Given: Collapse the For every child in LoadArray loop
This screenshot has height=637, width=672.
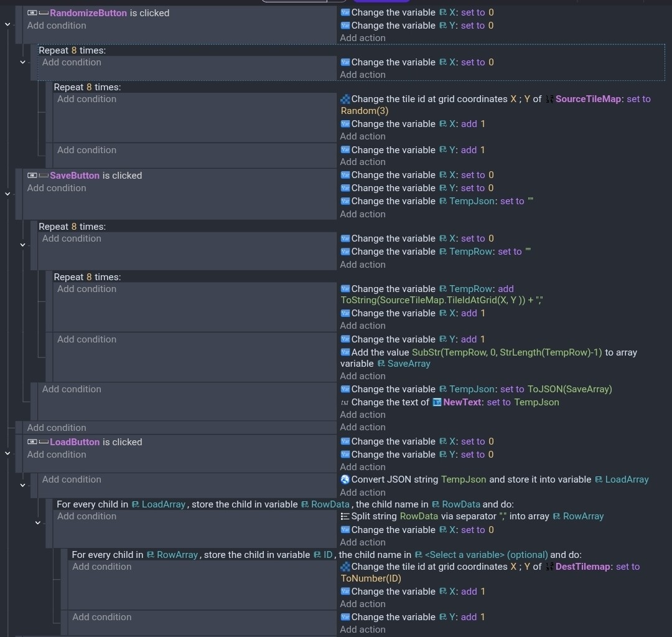Looking at the screenshot, I should point(37,522).
